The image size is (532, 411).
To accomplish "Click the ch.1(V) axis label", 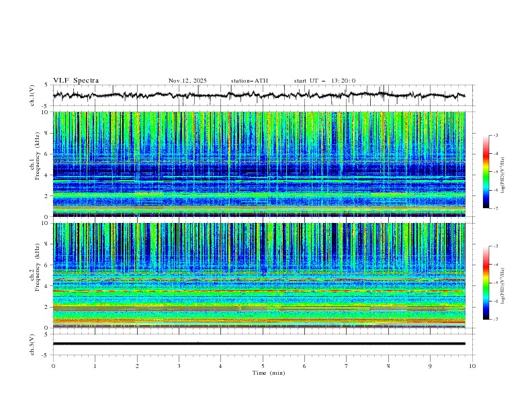I will click(32, 95).
